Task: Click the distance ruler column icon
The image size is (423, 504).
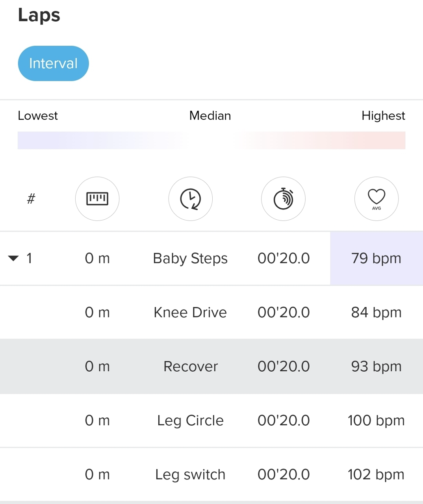Action: coord(97,199)
